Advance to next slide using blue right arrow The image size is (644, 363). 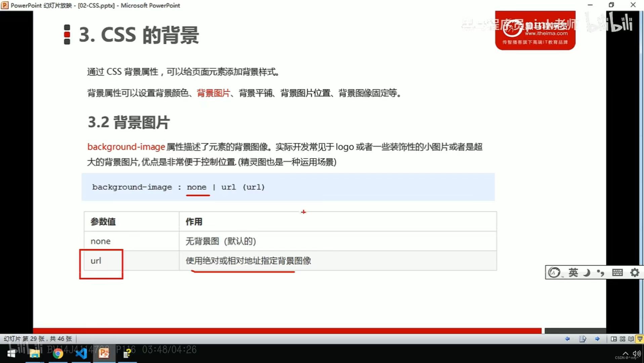tap(597, 339)
